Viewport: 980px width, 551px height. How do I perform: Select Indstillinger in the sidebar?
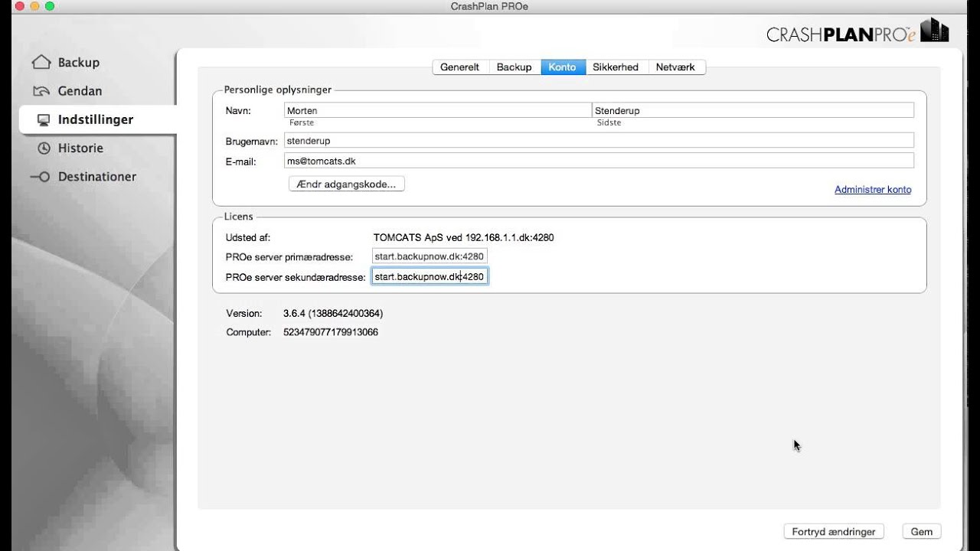[97, 119]
